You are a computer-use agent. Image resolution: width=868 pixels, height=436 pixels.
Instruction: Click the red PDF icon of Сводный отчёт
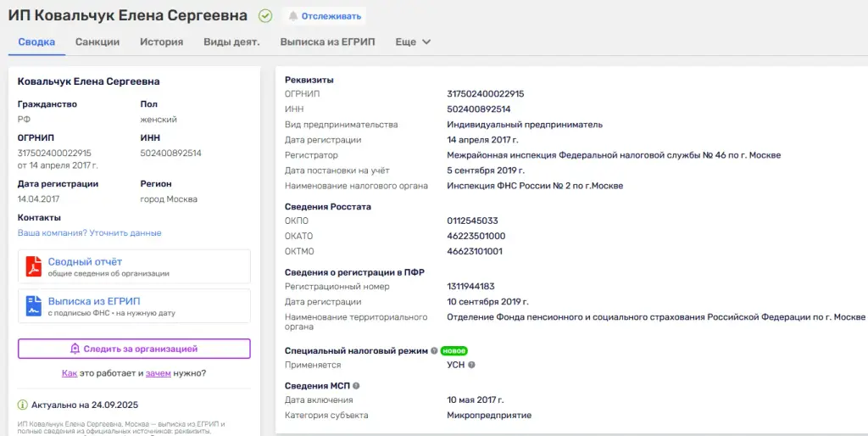[34, 266]
